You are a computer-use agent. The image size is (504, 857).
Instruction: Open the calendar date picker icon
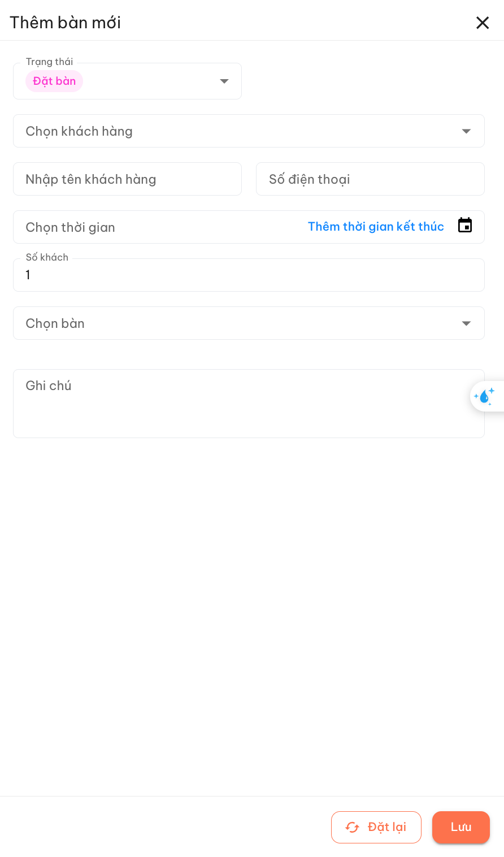pos(464,226)
